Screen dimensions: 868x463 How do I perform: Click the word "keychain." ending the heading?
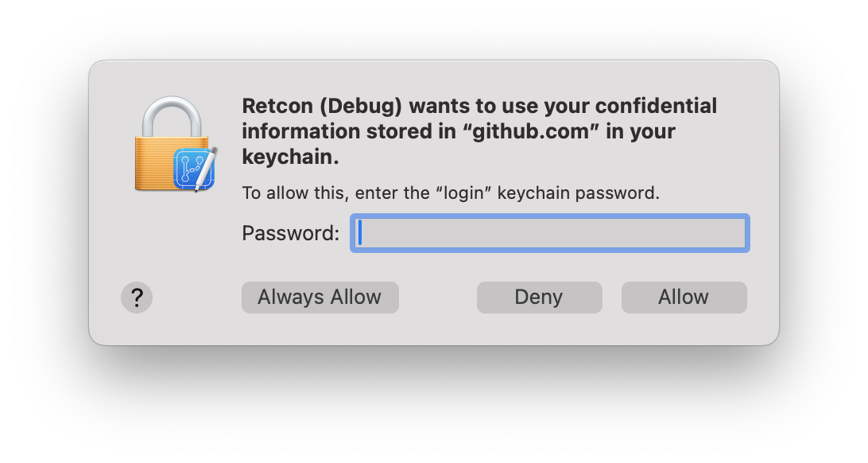point(291,158)
